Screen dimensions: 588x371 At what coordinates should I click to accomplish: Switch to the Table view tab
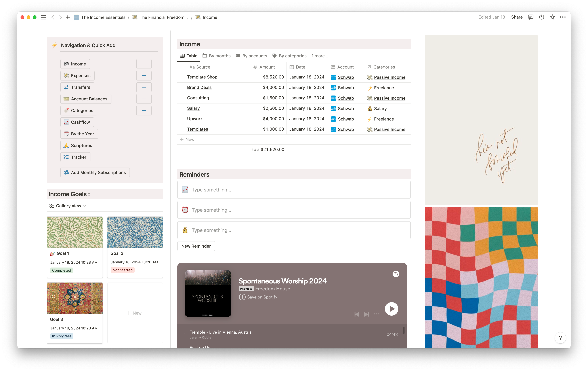click(x=189, y=56)
